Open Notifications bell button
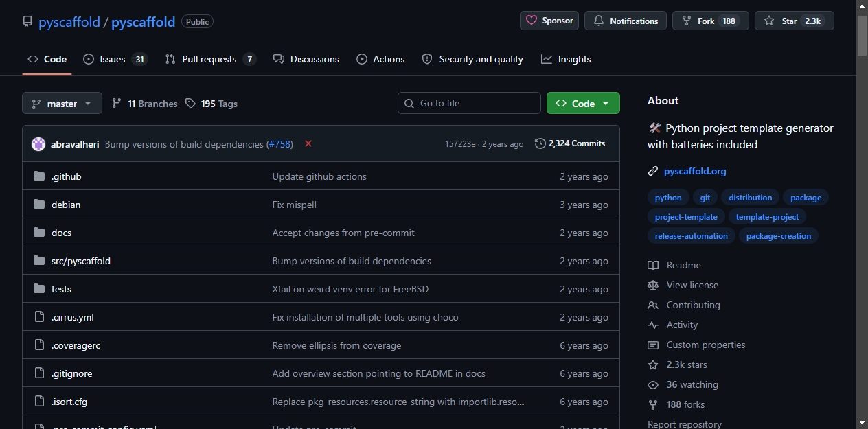This screenshot has width=868, height=429. (x=626, y=21)
